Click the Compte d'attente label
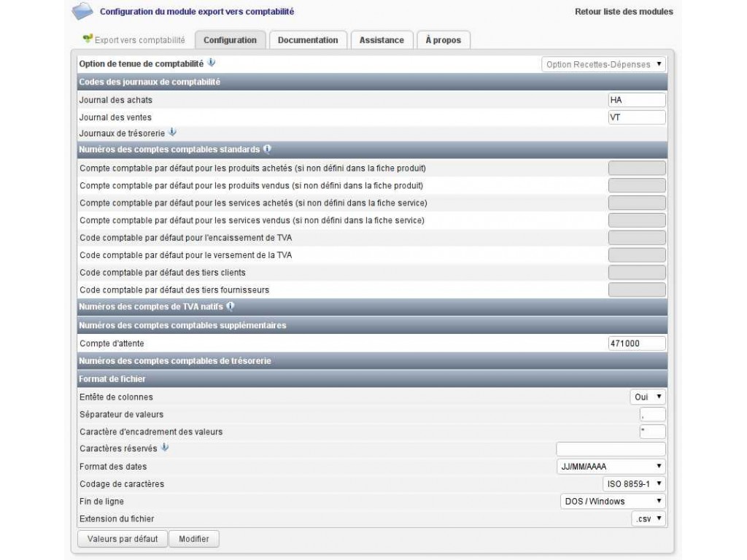Screen dimensions: 747x560 (112, 343)
